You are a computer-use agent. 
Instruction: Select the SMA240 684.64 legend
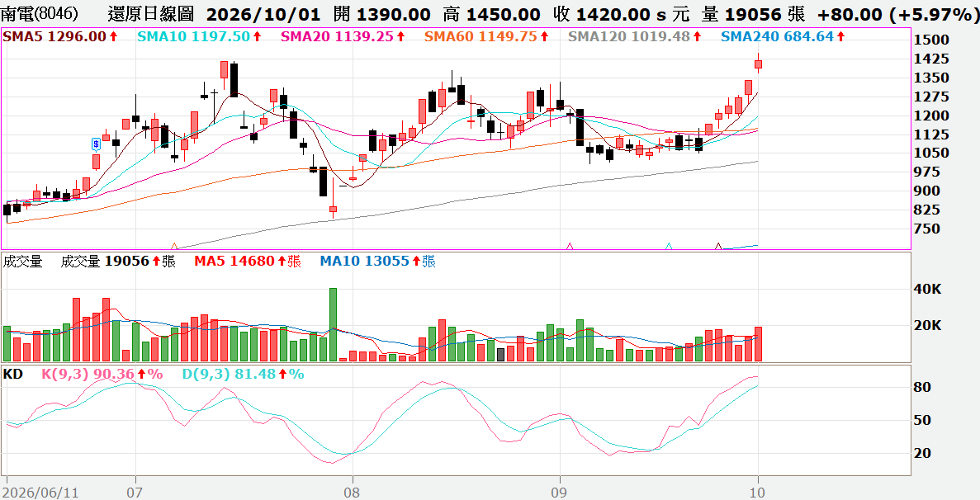click(x=784, y=37)
